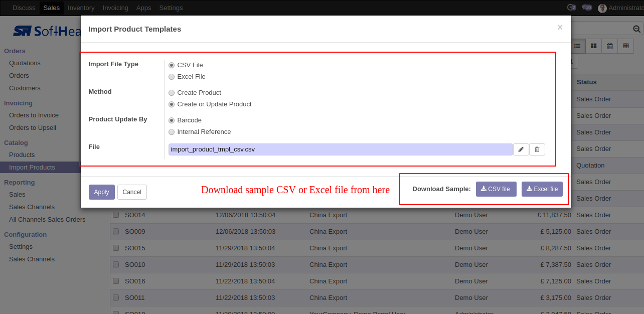Open the conversations chat icon
Screen dimensions: 644x314
[587, 8]
